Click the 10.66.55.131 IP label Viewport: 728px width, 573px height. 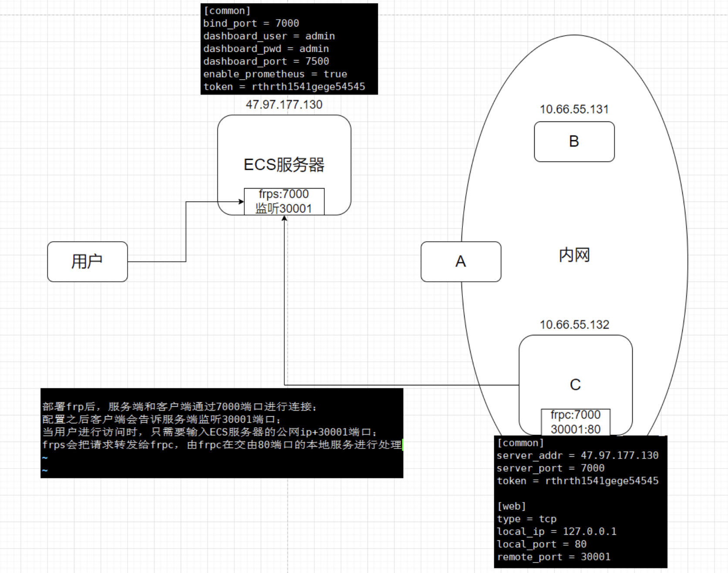point(574,109)
